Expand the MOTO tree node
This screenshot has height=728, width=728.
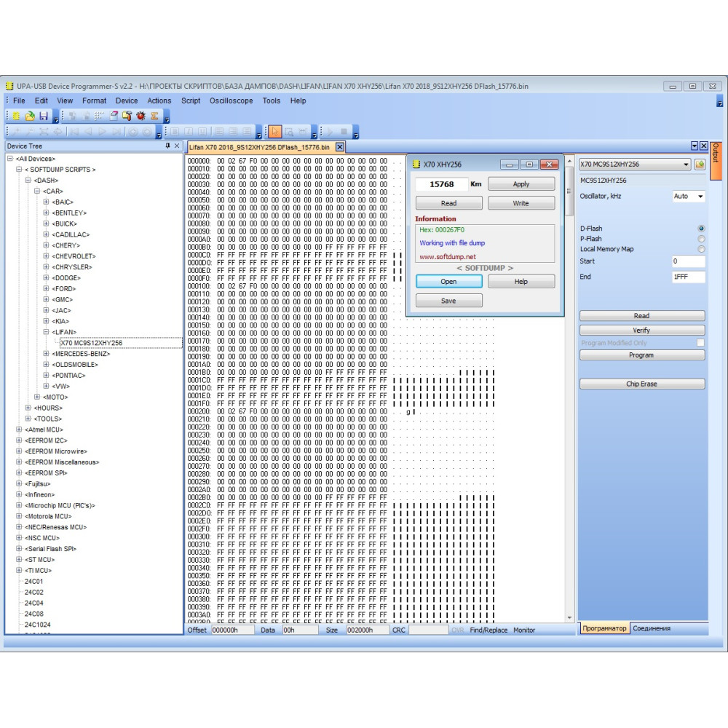point(37,397)
